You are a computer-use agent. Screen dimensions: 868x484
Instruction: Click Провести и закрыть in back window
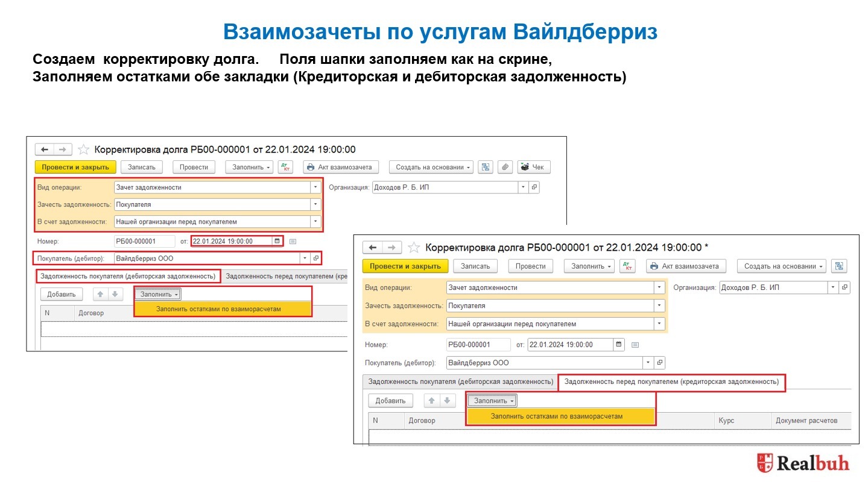coord(75,167)
